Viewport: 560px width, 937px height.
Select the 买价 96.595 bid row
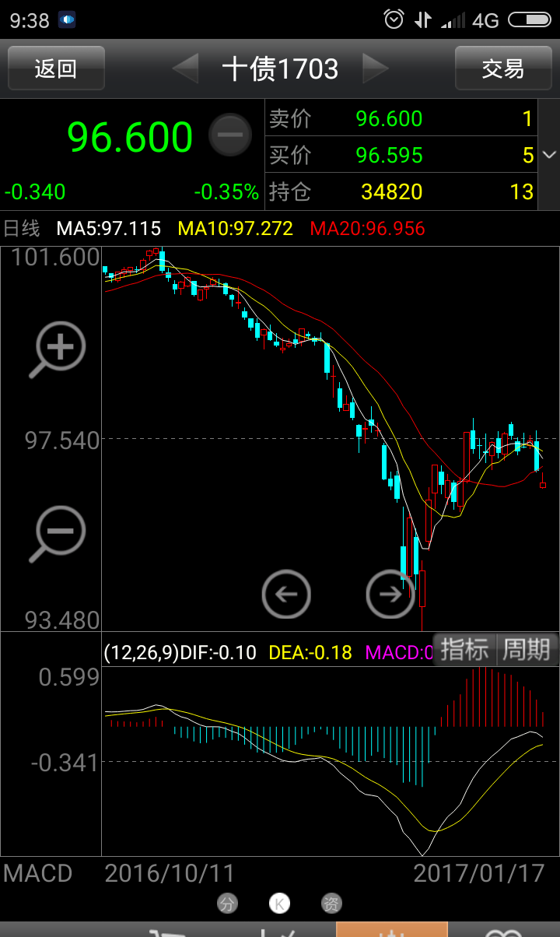(402, 155)
